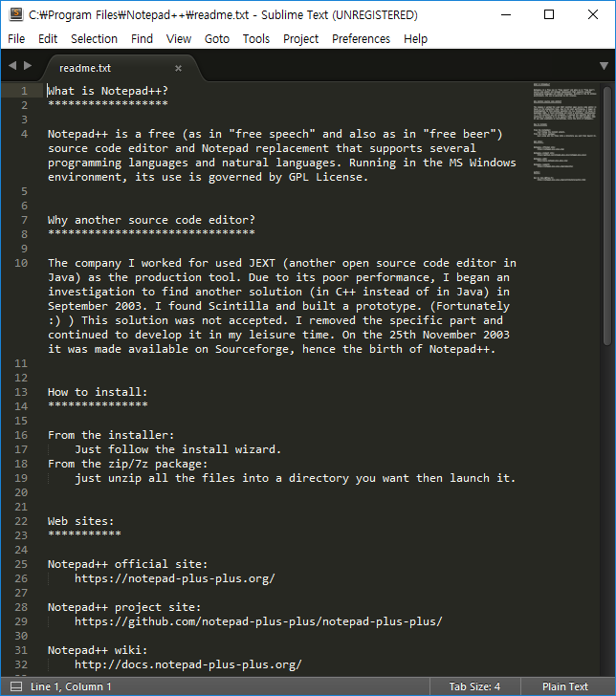Click the 'How to install:' heading
Screen dimensions: 616x696
click(x=98, y=392)
